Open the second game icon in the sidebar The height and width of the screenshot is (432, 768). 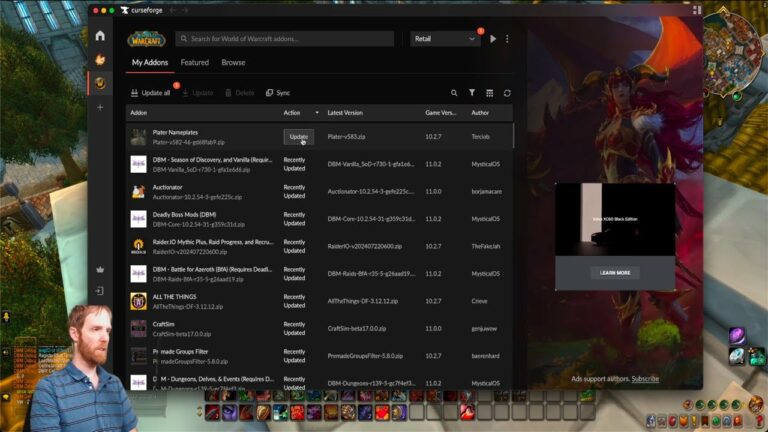pos(100,59)
